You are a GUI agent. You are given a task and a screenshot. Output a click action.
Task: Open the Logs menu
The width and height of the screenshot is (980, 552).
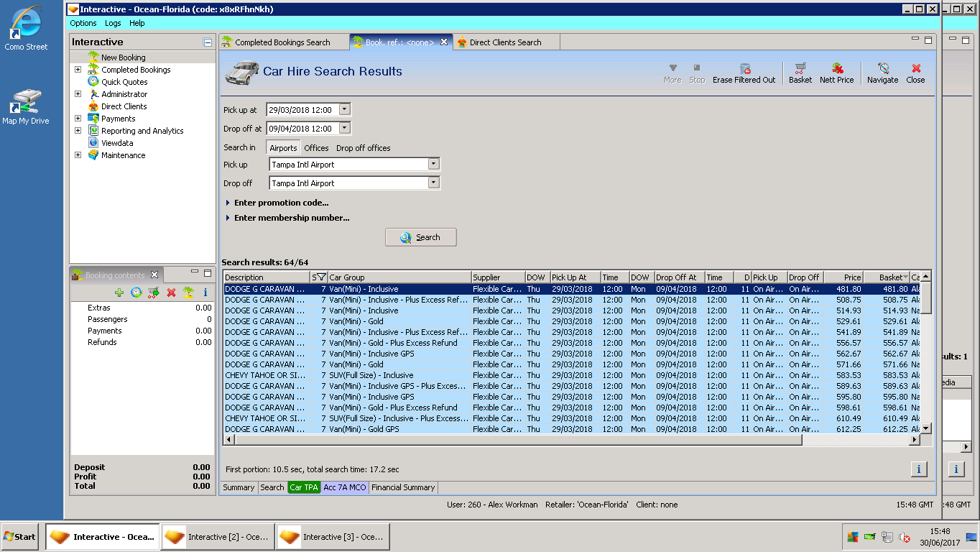tap(113, 23)
